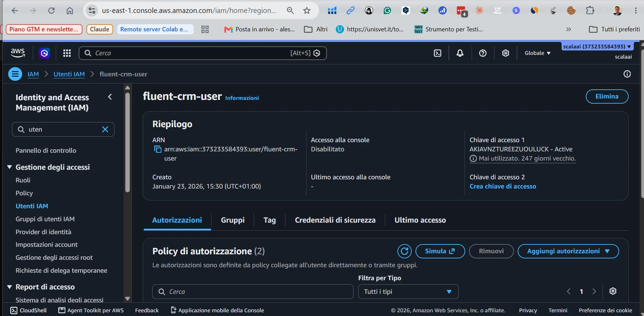The height and width of the screenshot is (316, 644).
Task: Go to AWS console home logo
Action: 18,53
